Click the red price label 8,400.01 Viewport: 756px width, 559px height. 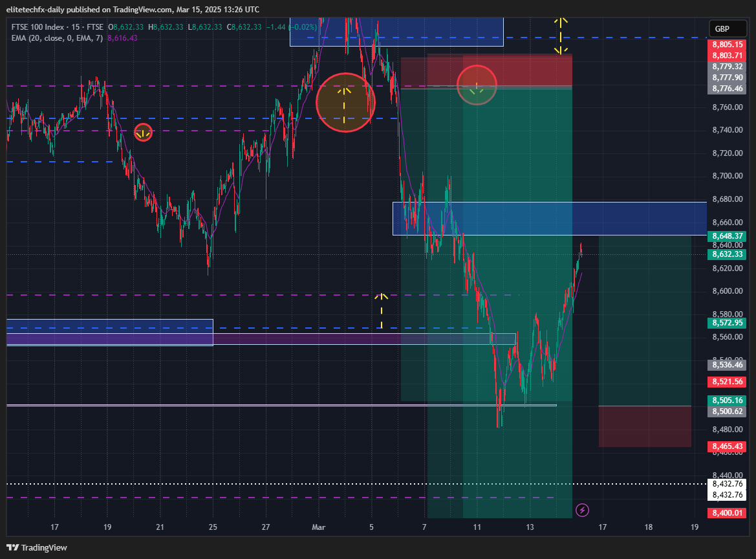coord(727,512)
